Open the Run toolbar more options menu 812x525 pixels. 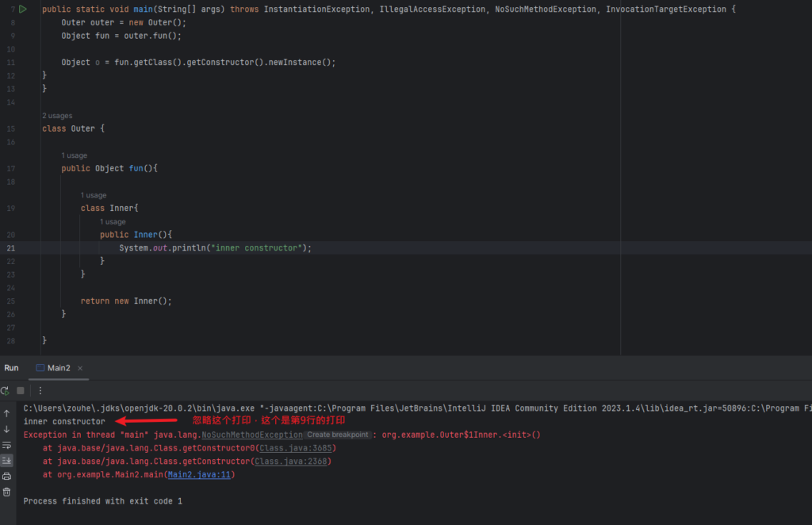pyautogui.click(x=40, y=390)
